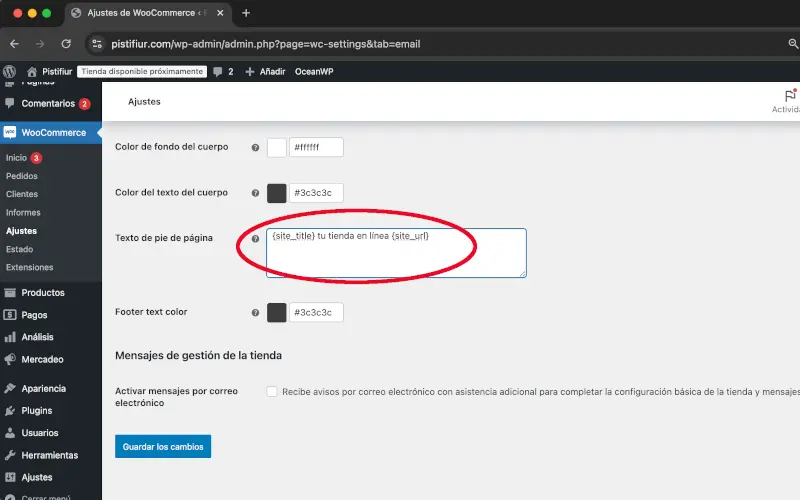Open Estado in the WooCommerce submenu
This screenshot has width=800, height=500.
point(19,249)
